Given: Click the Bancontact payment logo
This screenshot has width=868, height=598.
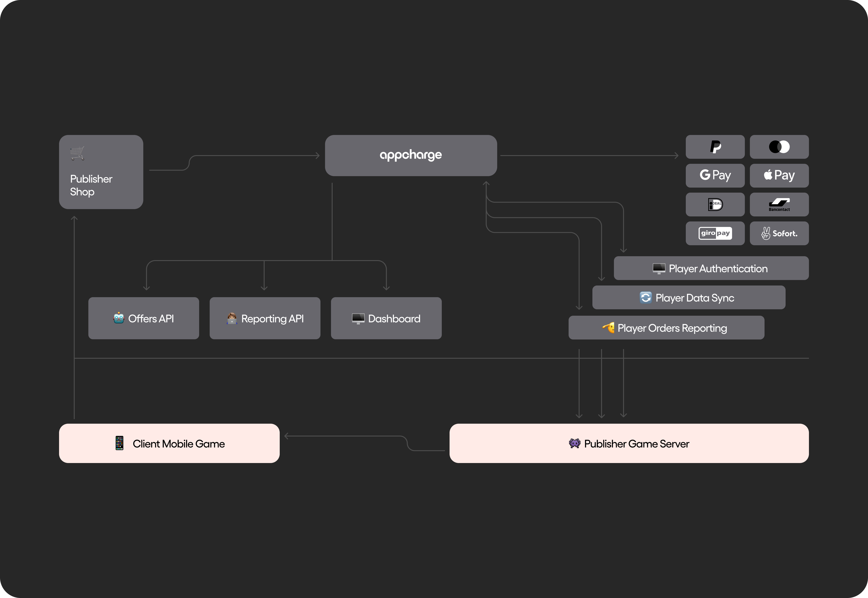Looking at the screenshot, I should point(779,205).
